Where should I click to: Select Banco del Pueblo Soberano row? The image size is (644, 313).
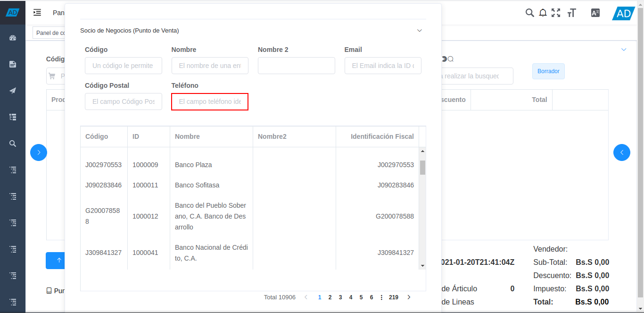pos(249,216)
